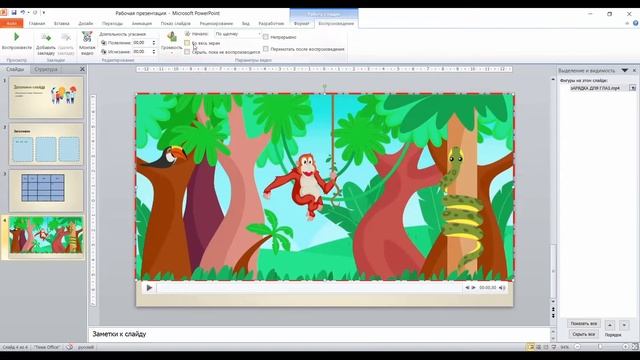This screenshot has width=640, height=360.
Task: Open quick access toolbar customize dropdown
Action: 44,13
